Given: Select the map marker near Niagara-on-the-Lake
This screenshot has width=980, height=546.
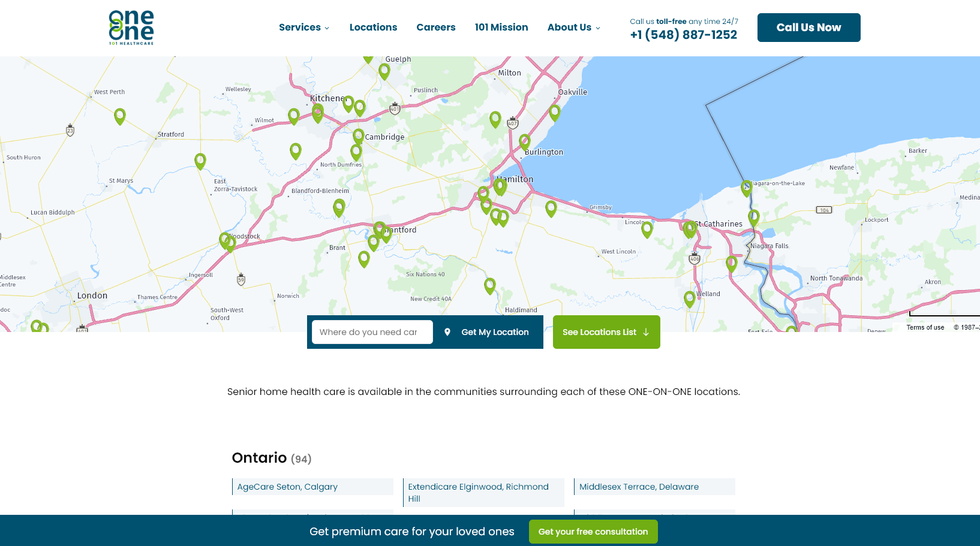Looking at the screenshot, I should 746,188.
